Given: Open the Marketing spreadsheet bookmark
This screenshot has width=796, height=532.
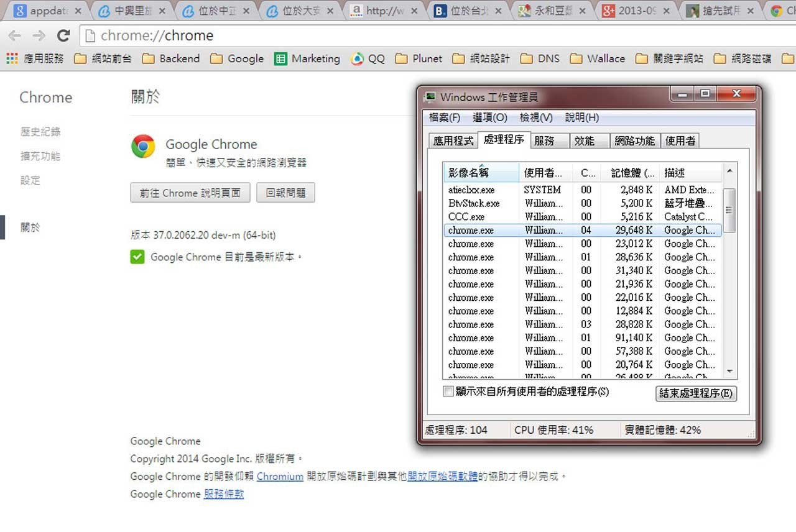Looking at the screenshot, I should [307, 58].
